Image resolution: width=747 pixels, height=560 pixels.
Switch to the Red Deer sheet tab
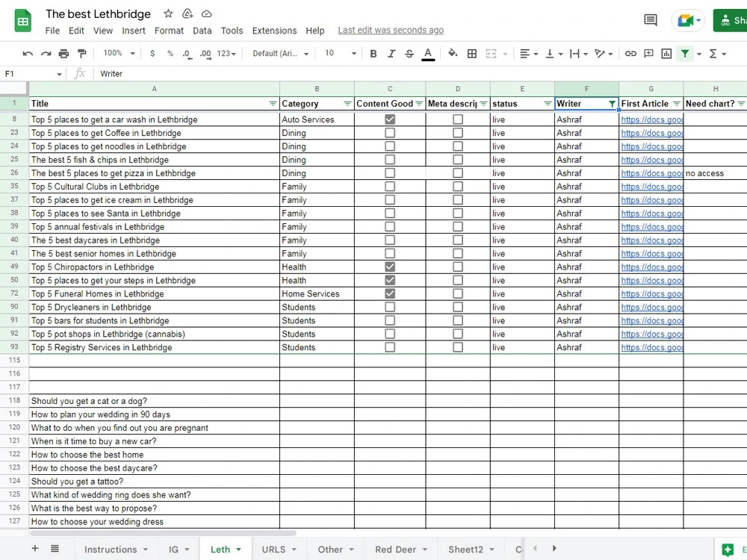coord(400,549)
